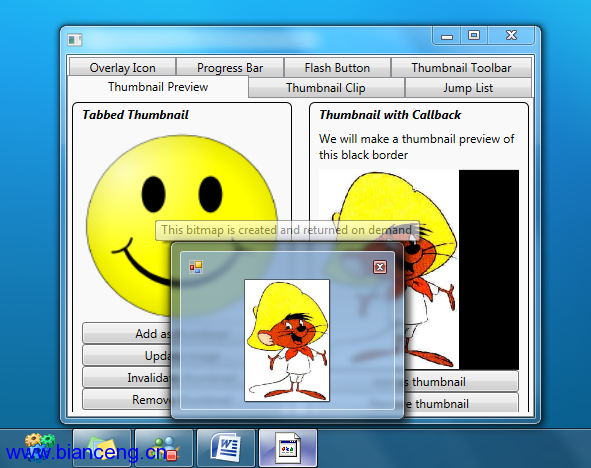The image size is (591, 468).
Task: Click the 'Upda' button under the smiley
Action: pyautogui.click(x=127, y=355)
